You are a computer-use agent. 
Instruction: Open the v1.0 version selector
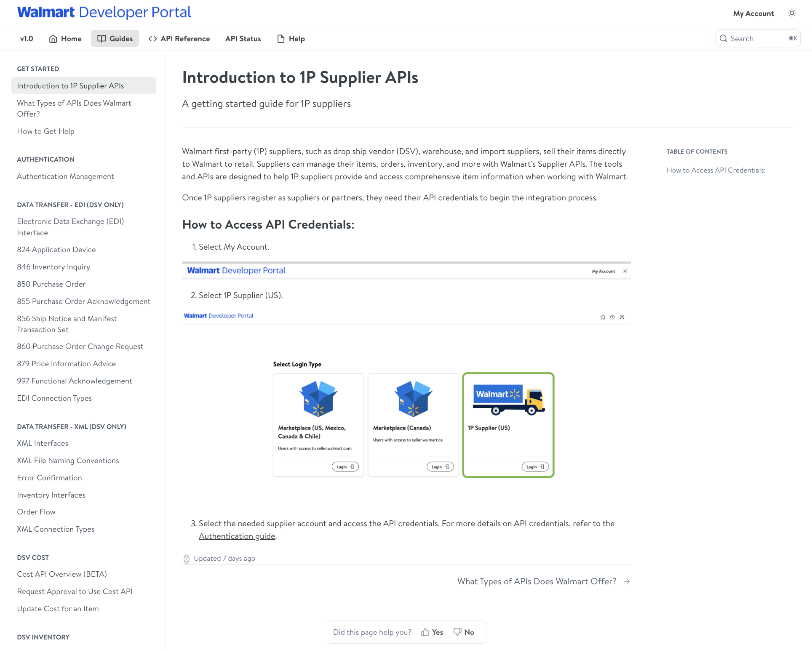[x=27, y=39]
